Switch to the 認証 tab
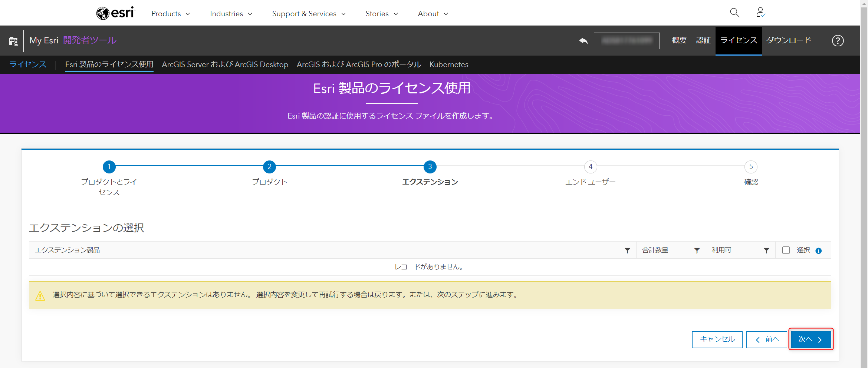The width and height of the screenshot is (868, 368). point(703,40)
